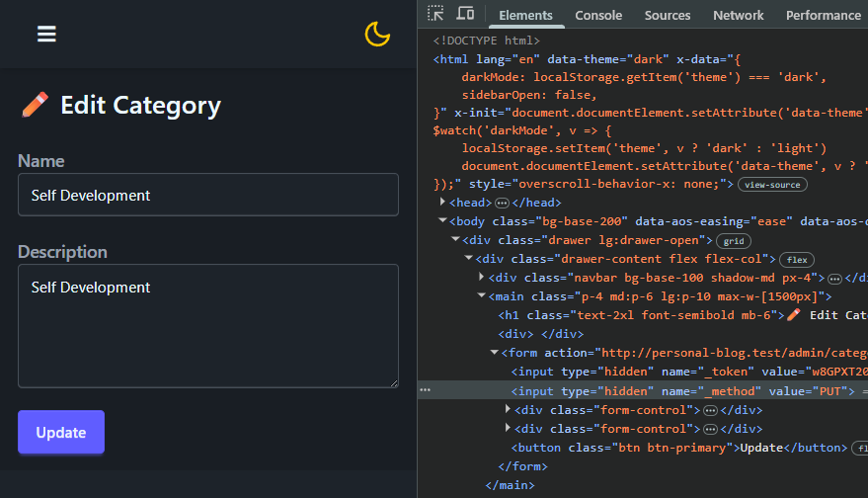868x498 pixels.
Task: Expand the first form-control div
Action: [508, 409]
